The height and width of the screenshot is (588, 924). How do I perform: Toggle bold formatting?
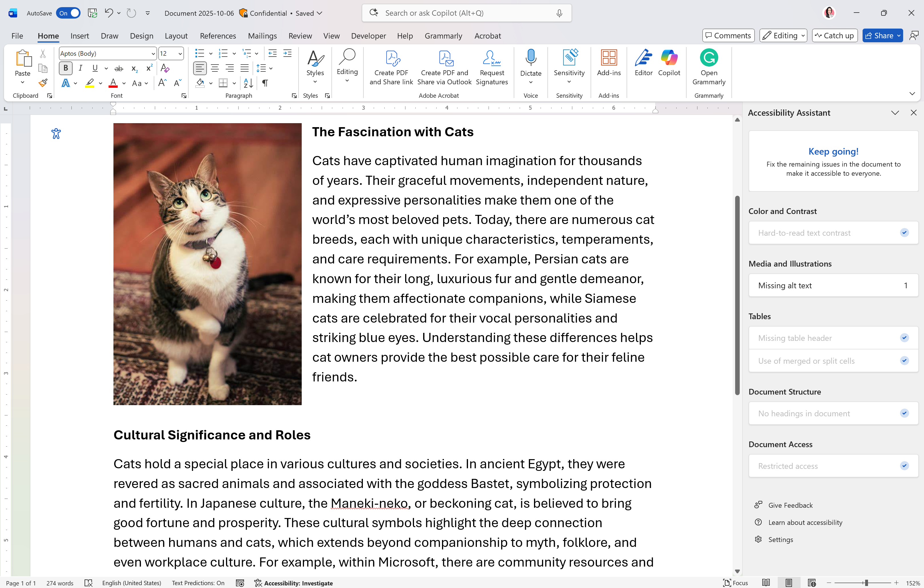pos(65,68)
